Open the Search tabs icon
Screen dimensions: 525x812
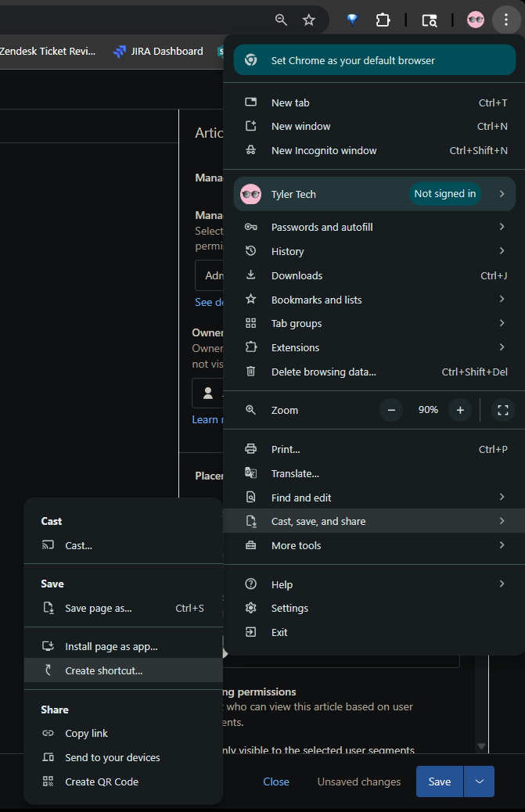coord(429,20)
